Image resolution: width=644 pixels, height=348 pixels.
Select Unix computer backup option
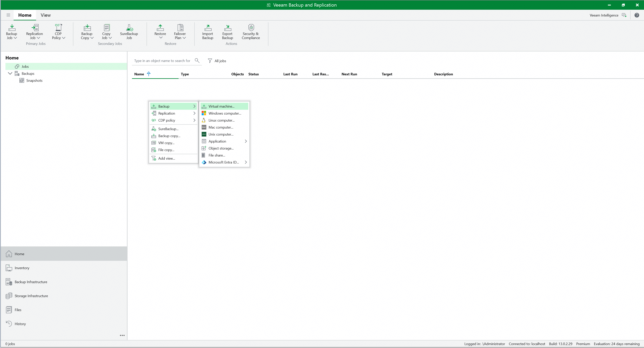coord(224,134)
